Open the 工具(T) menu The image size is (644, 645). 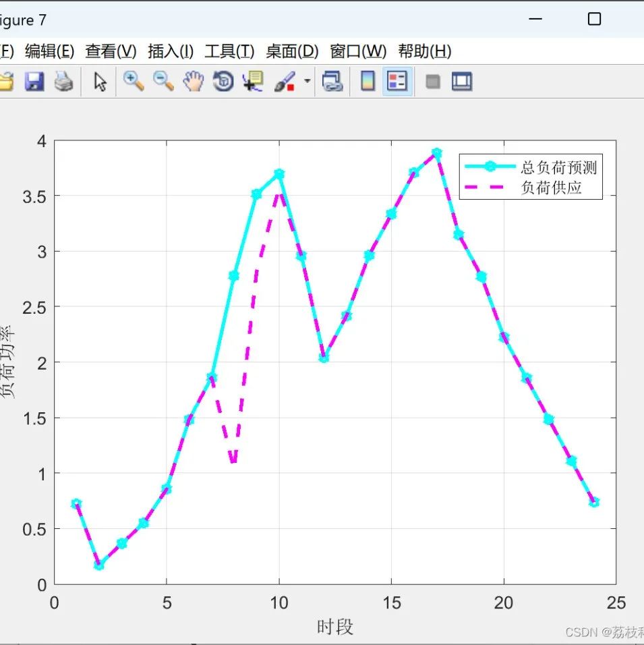pyautogui.click(x=229, y=51)
